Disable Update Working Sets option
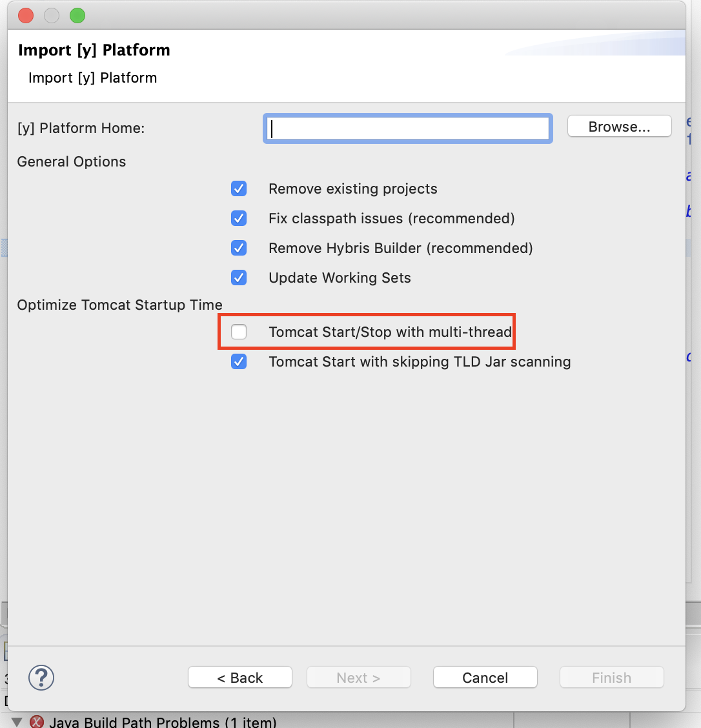This screenshot has width=701, height=728. point(239,278)
